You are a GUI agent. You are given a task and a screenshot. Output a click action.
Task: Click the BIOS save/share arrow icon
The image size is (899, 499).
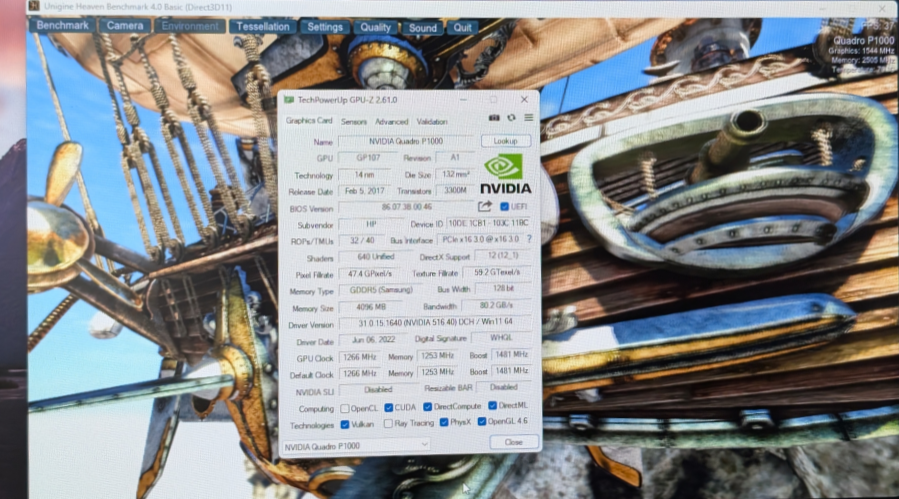(484, 206)
